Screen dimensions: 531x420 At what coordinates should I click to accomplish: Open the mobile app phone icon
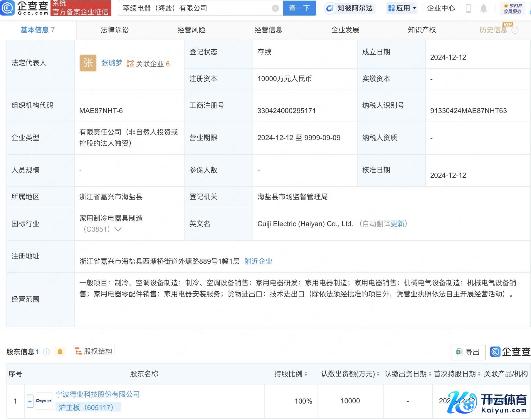pyautogui.click(x=468, y=9)
